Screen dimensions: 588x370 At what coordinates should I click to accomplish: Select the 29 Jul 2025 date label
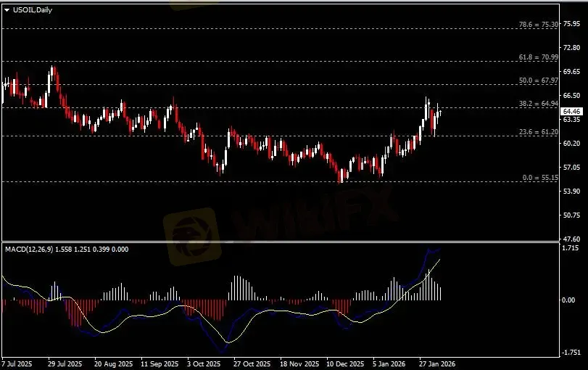(65, 363)
